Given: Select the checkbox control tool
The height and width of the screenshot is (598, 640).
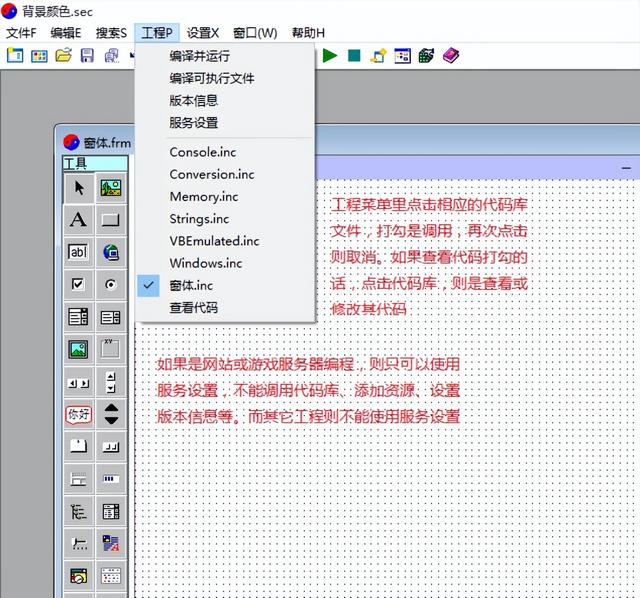Looking at the screenshot, I should (79, 285).
